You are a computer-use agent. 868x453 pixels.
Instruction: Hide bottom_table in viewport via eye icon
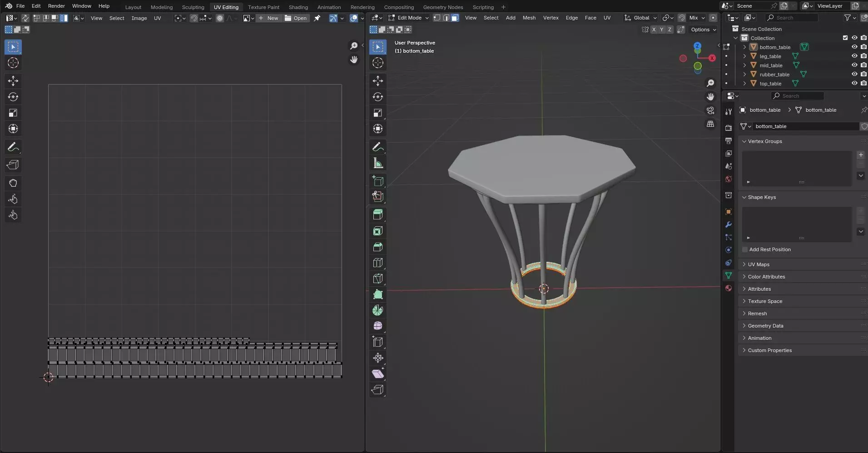pos(854,47)
